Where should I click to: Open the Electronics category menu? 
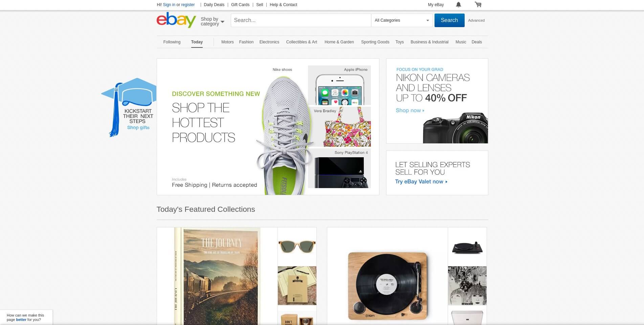269,42
